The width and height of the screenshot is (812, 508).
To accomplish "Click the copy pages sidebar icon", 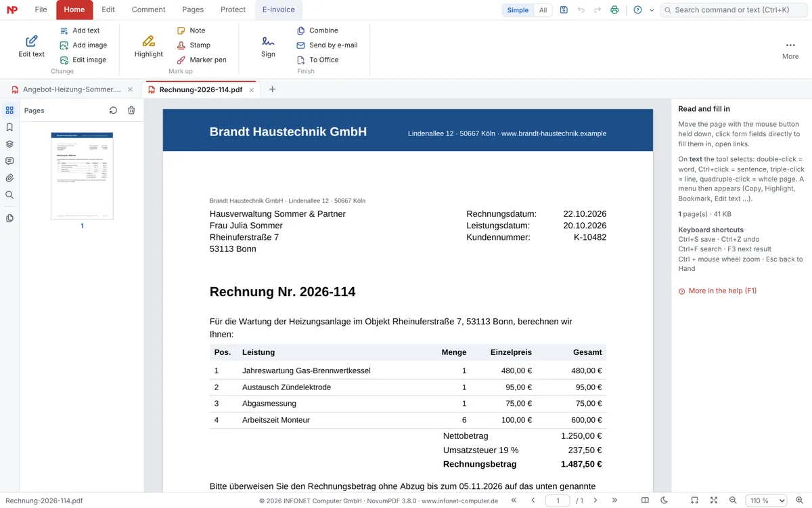I will [9, 218].
